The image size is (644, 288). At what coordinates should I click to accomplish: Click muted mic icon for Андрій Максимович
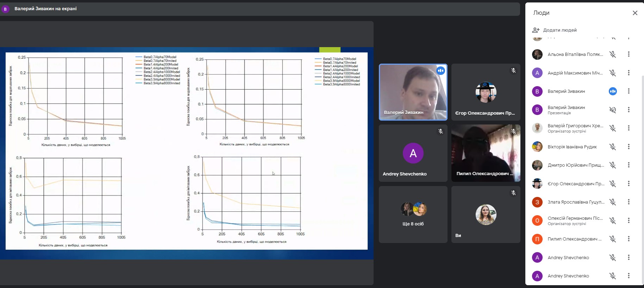click(x=613, y=73)
